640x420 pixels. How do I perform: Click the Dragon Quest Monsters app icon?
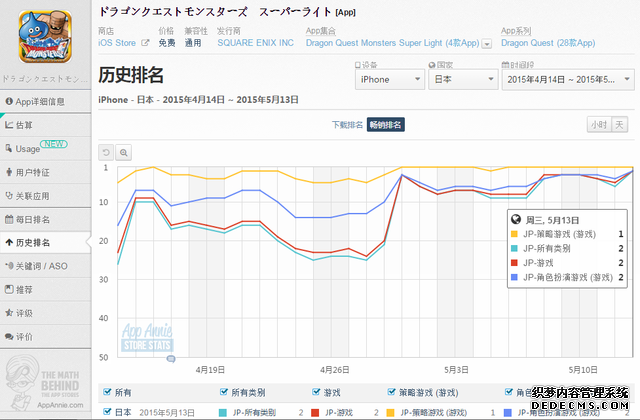[45, 37]
